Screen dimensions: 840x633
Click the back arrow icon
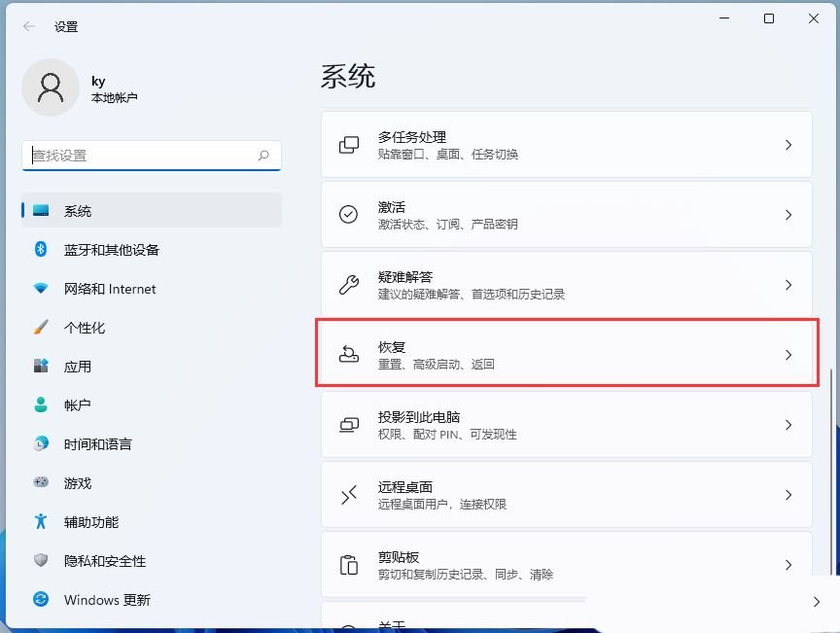(x=29, y=26)
